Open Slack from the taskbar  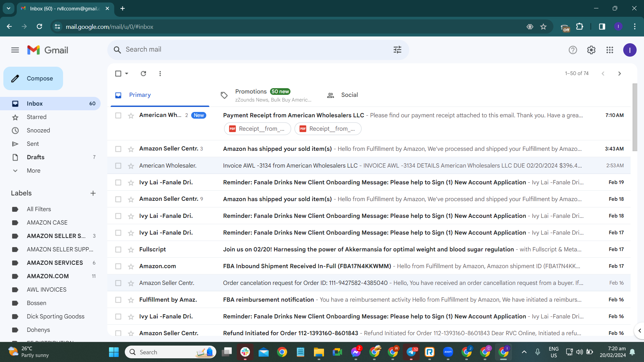(x=245, y=352)
